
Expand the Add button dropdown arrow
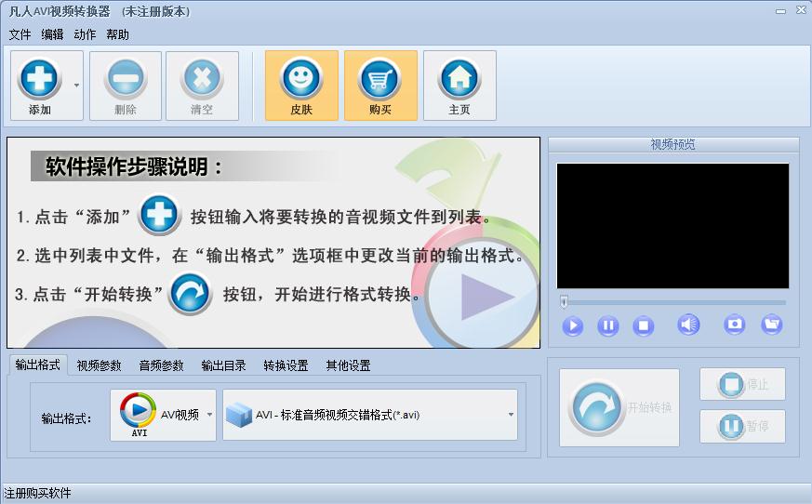coord(76,86)
